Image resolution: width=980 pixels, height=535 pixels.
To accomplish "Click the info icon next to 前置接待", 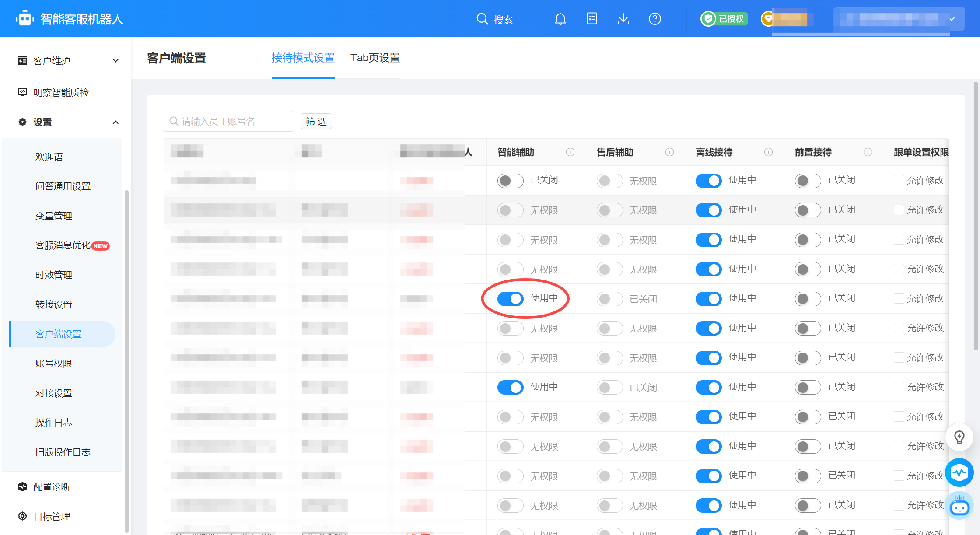I will (868, 152).
